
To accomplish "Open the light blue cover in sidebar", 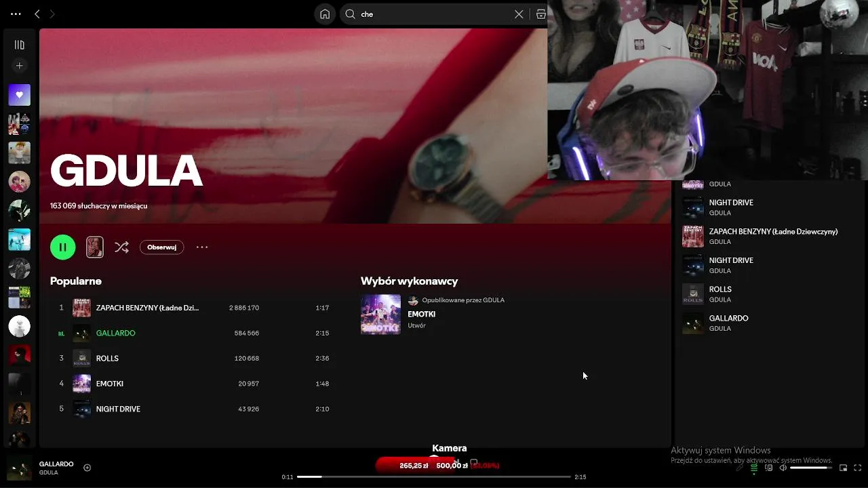I will coord(19,239).
